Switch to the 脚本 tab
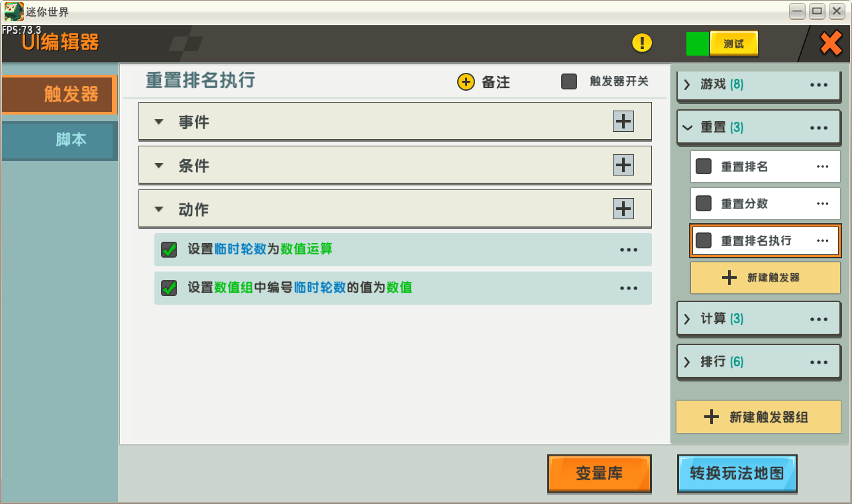 click(x=60, y=140)
